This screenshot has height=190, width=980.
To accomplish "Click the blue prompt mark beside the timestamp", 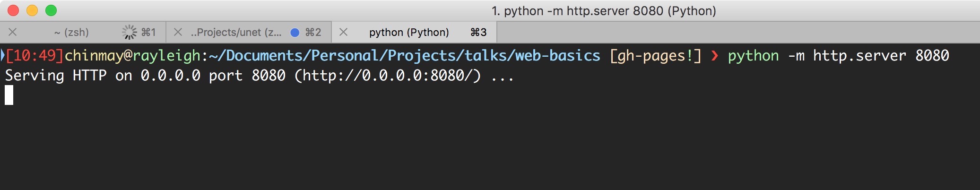I will [x=2, y=55].
